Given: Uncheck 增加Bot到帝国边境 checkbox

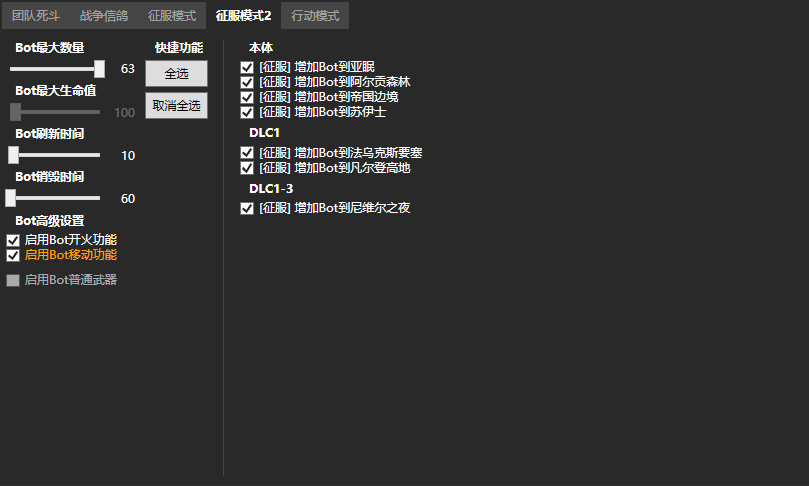Looking at the screenshot, I should 247,97.
